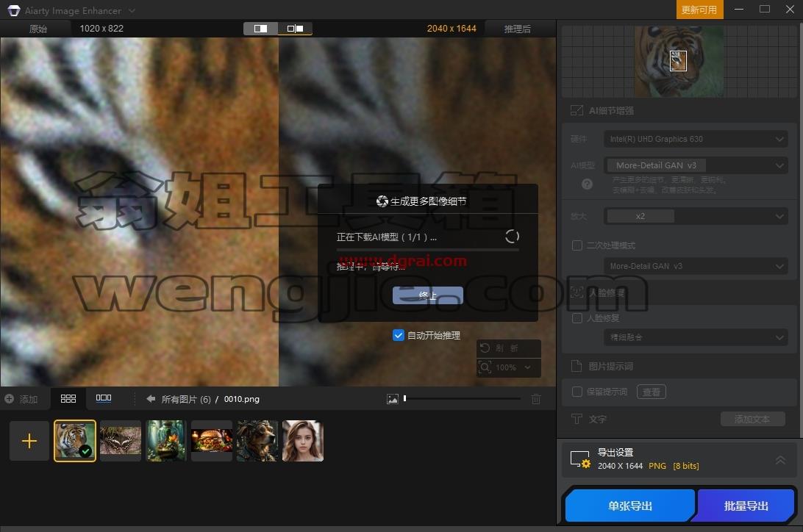This screenshot has width=803, height=532.
Task: Enable the 人脸修复 checkbox
Action: (x=577, y=318)
